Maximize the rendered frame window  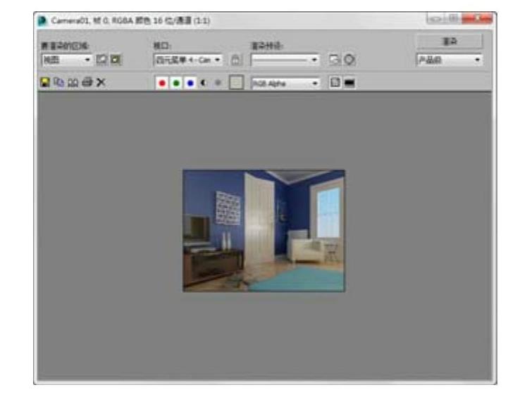click(x=453, y=18)
